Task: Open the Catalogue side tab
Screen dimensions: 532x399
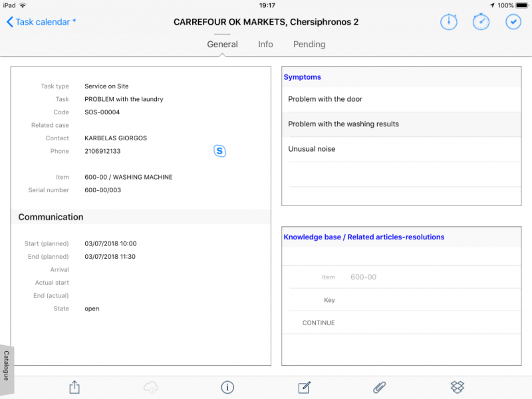Action: pos(7,370)
